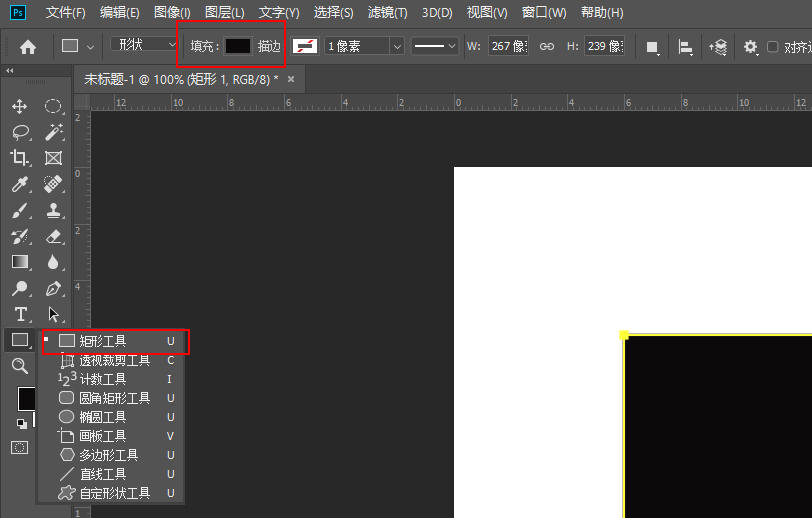This screenshot has width=812, height=518.
Task: Select the Eyedropper tool
Action: click(x=19, y=184)
